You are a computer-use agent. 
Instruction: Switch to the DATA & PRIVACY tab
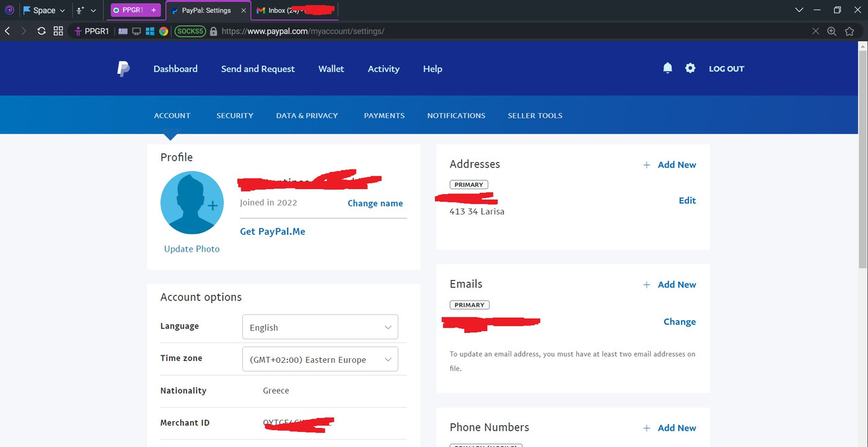click(x=307, y=115)
